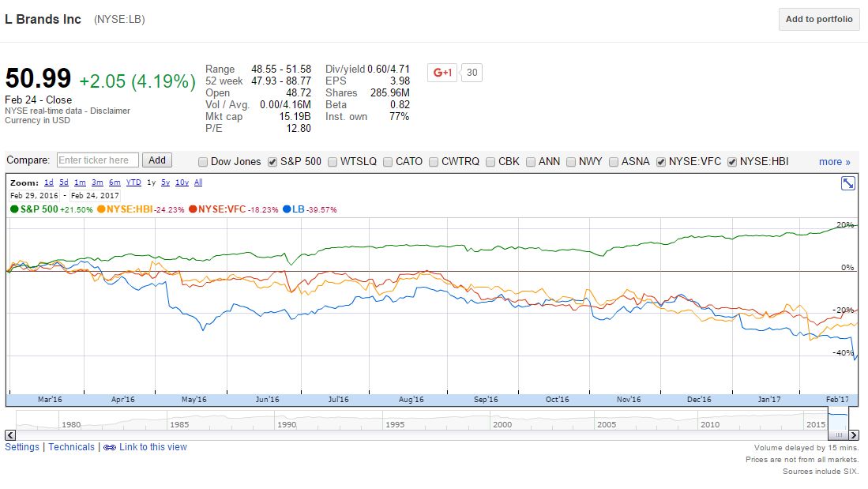The image size is (868, 489).
Task: Set chart zoom to 6m
Action: tap(115, 182)
